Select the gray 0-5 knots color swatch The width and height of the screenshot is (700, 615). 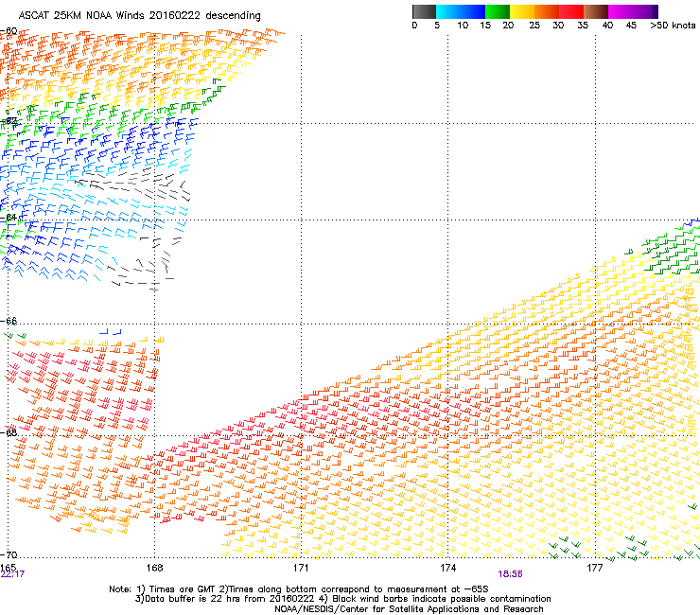tap(424, 11)
